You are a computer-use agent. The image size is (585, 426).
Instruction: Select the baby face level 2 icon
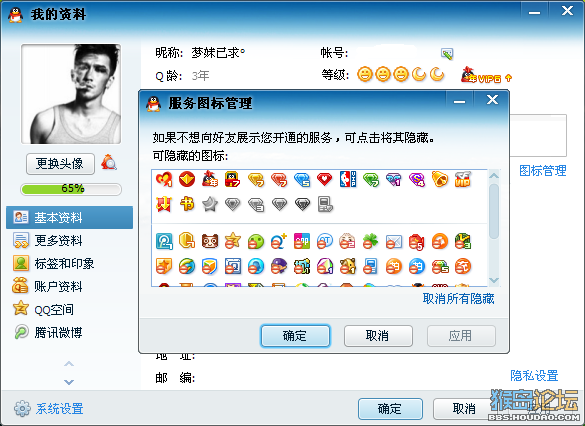348,241
